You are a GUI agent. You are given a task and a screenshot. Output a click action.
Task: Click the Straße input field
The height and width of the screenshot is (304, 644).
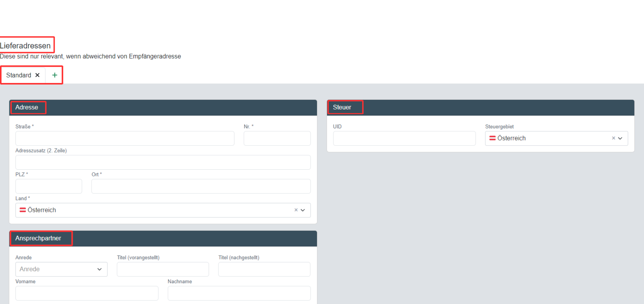click(x=125, y=138)
